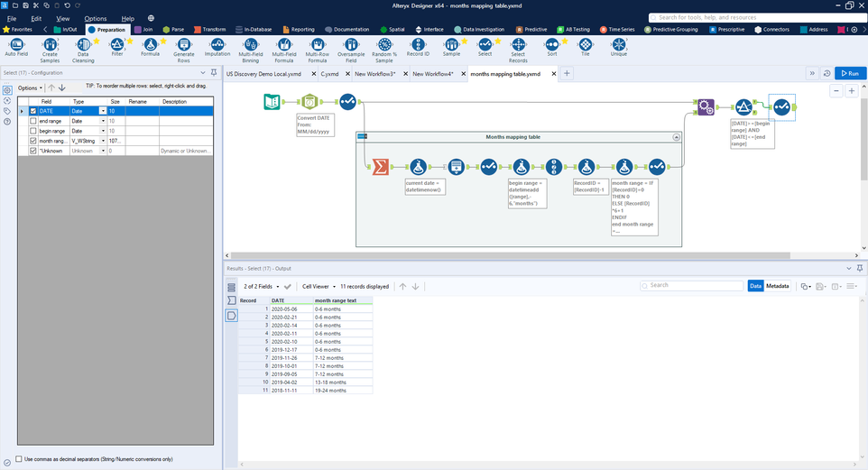Screen dimensions: 868x470
Task: Check the 'end range' field checkbox
Action: click(x=33, y=121)
